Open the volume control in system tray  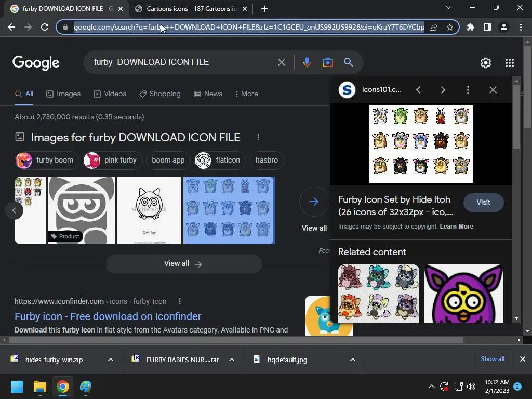[471, 387]
